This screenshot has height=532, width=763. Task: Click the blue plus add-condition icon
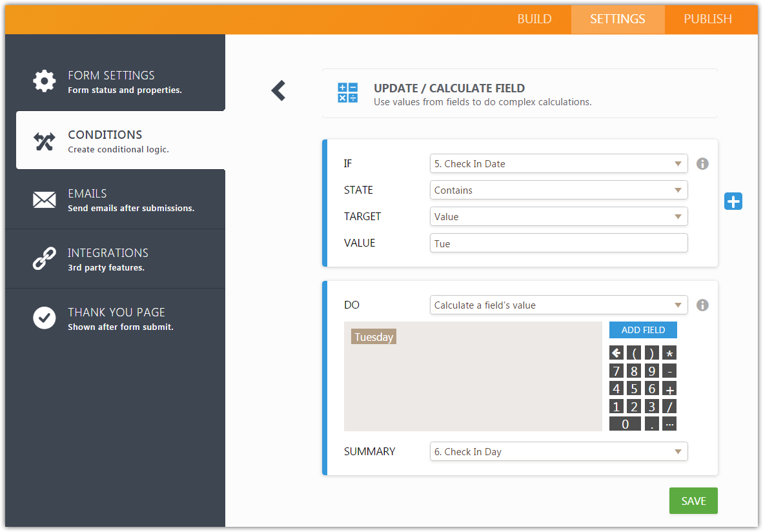click(733, 201)
